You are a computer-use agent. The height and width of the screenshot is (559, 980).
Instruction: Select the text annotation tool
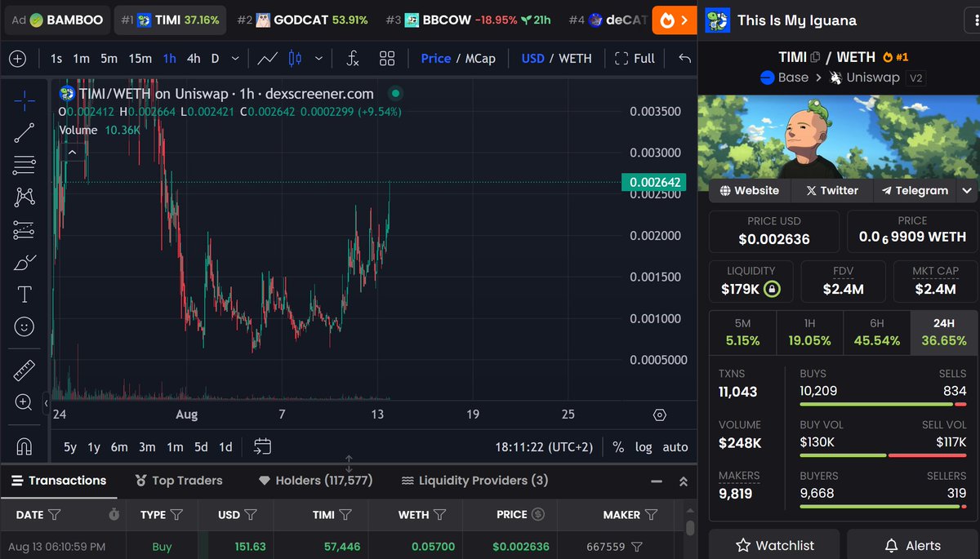(x=24, y=295)
